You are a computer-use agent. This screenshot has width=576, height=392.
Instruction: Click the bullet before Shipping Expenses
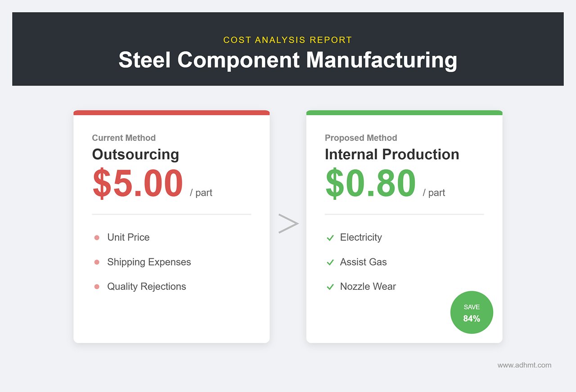click(97, 262)
